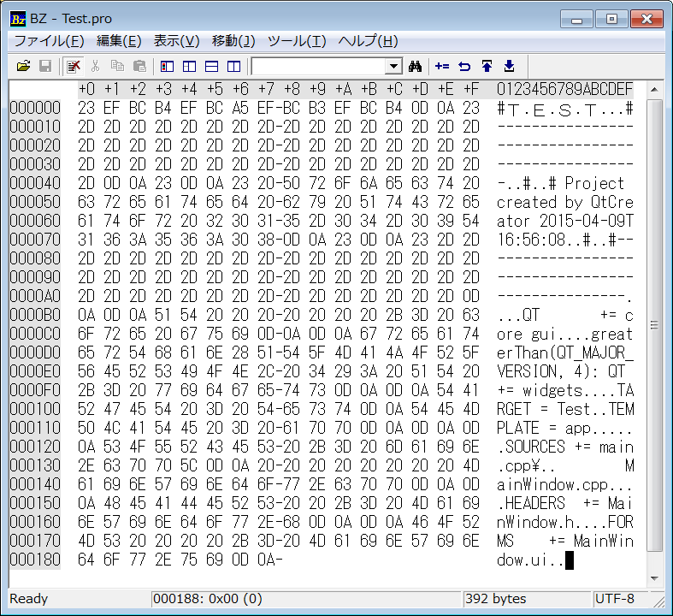
Task: Toggle the read-only mode toolbar button
Action: coord(74,66)
